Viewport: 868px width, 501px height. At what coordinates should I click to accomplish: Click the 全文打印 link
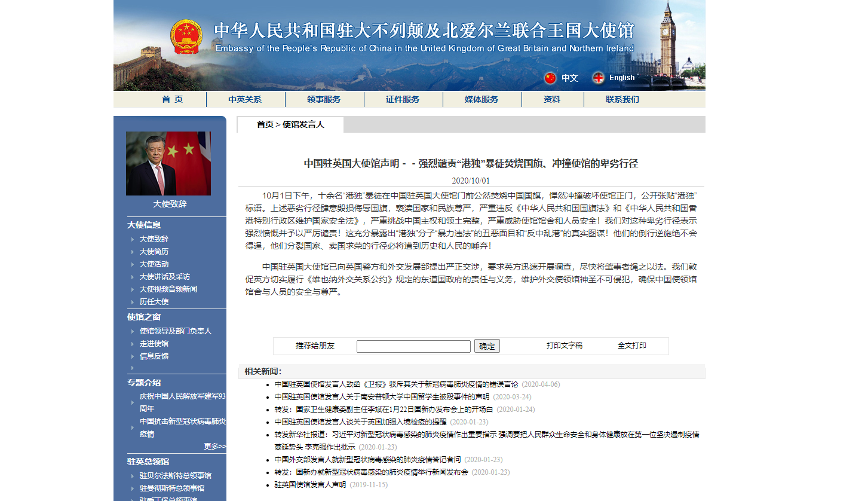click(x=631, y=346)
